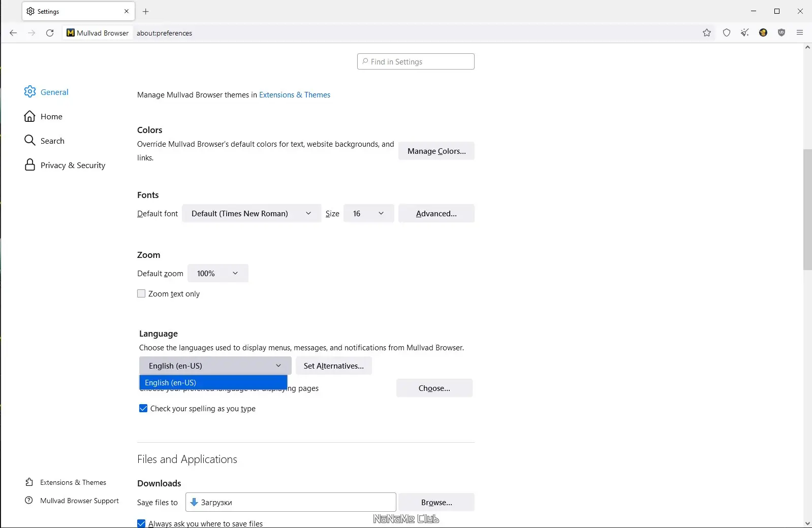The image size is (812, 528).
Task: Click the New Identity broom icon
Action: pos(745,33)
